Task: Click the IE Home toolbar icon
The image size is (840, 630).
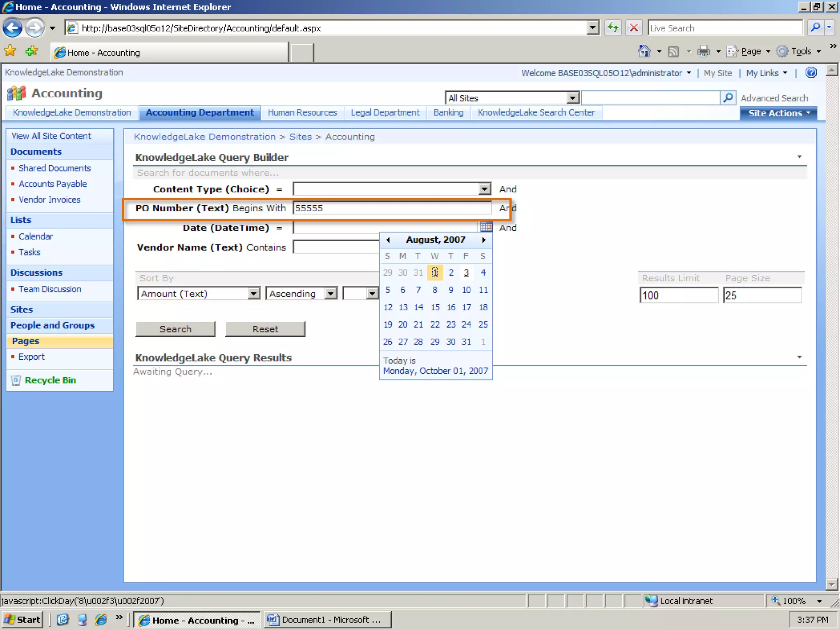Action: coord(644,51)
